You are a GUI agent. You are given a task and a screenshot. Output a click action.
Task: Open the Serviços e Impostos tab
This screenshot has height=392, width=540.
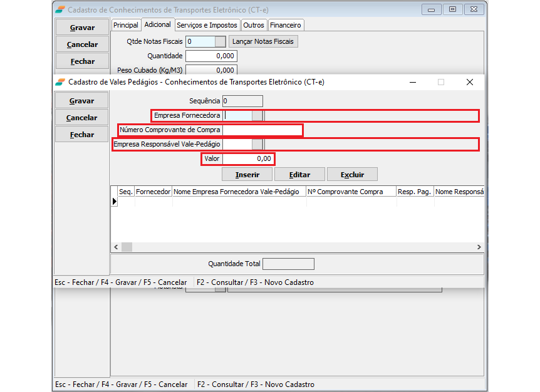click(207, 25)
